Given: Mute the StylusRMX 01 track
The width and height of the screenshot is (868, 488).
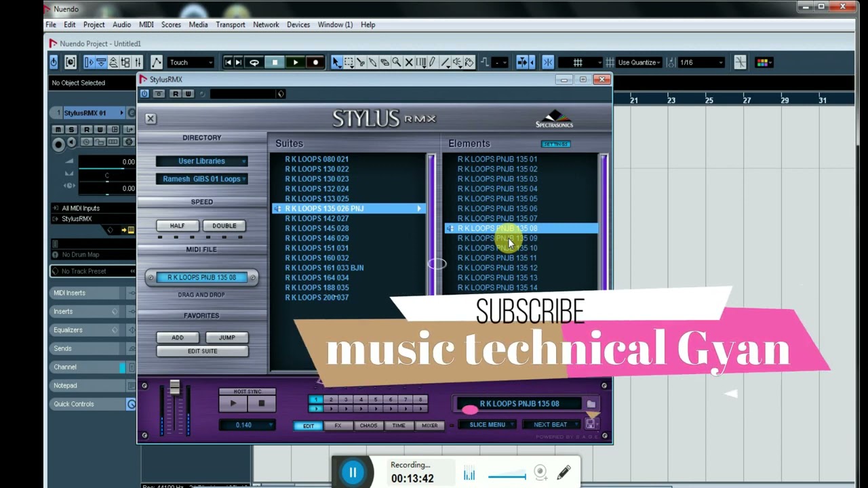Looking at the screenshot, I should click(x=58, y=129).
